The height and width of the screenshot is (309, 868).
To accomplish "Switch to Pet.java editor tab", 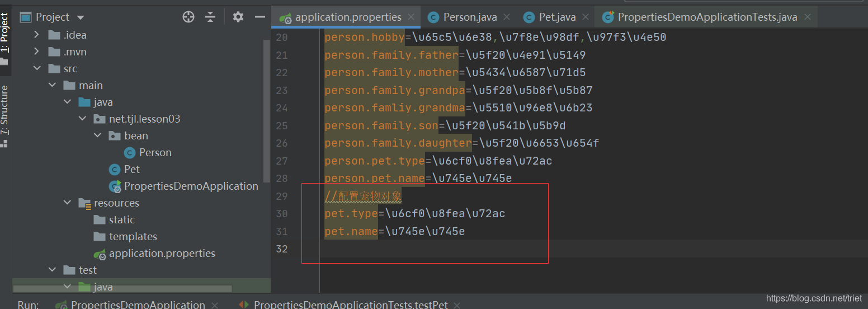I will (557, 17).
